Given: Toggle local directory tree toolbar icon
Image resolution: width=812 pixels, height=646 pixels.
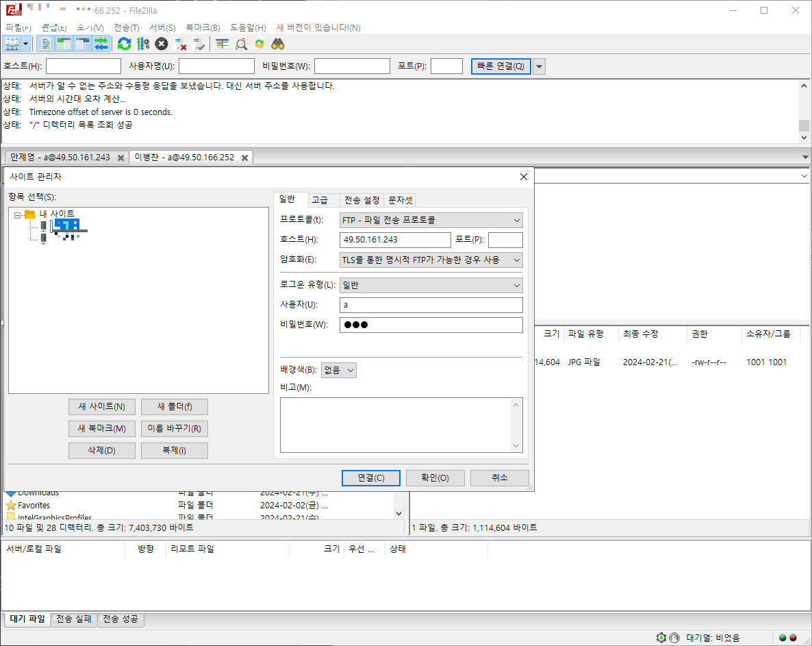Looking at the screenshot, I should pos(64,44).
